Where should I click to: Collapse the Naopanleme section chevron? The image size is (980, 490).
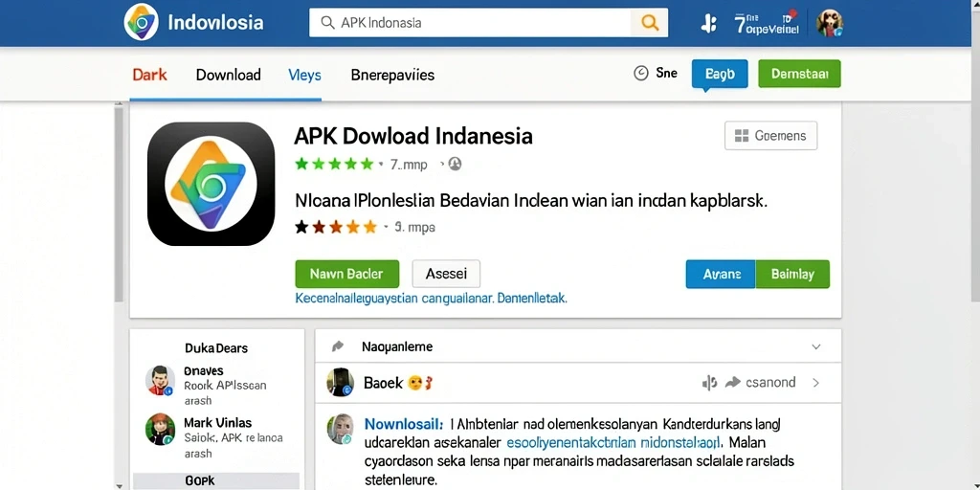[815, 346]
